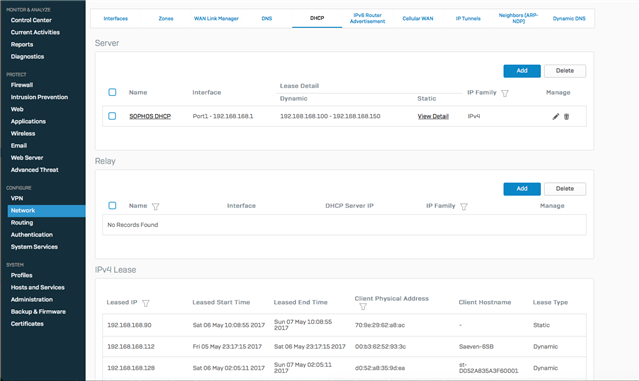The image size is (639, 381).
Task: Add a new DHCP server
Action: pos(522,71)
